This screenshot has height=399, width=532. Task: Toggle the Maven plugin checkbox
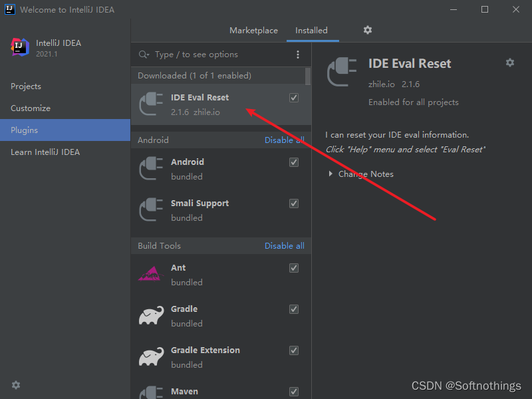coord(294,392)
